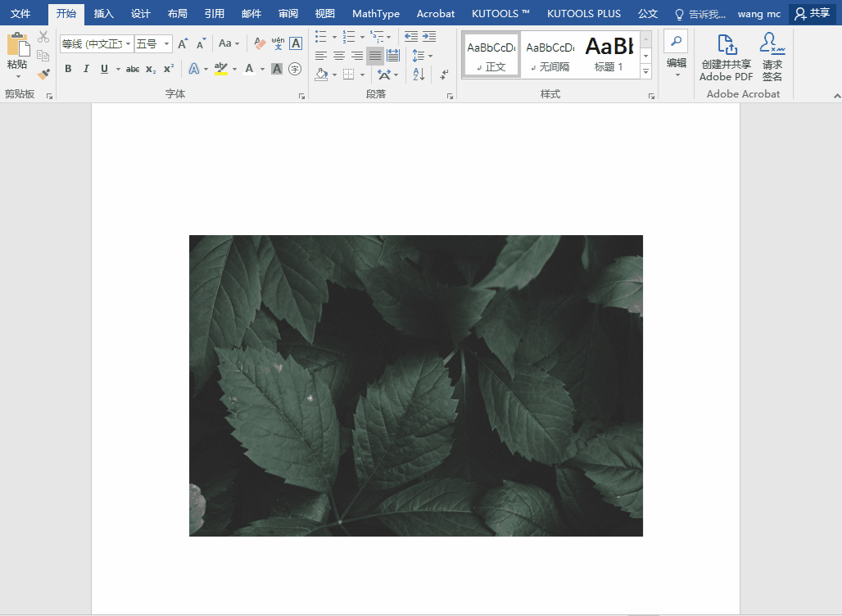Apply yellow text highlight color
842x616 pixels.
(x=221, y=69)
